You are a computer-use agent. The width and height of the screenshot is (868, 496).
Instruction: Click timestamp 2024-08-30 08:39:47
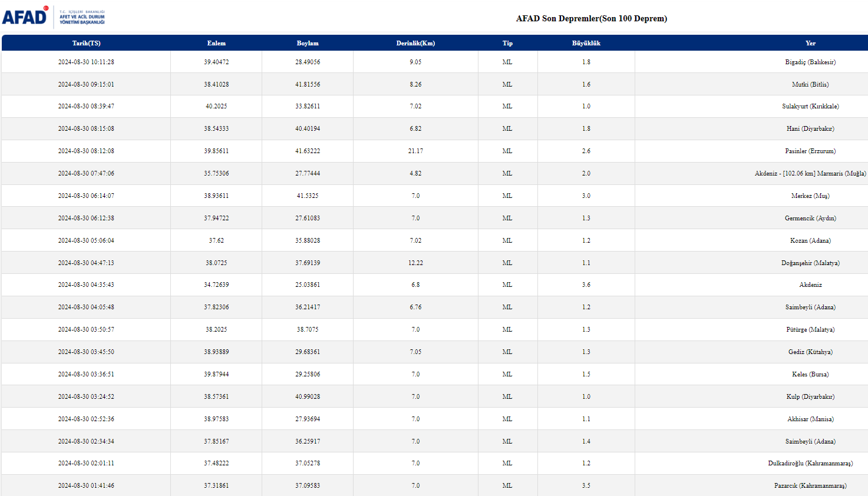[86, 106]
